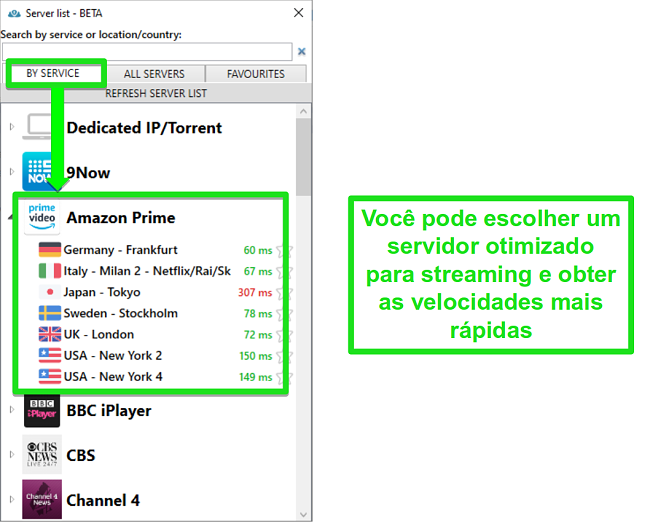Click the Japan flag icon

pos(50,292)
